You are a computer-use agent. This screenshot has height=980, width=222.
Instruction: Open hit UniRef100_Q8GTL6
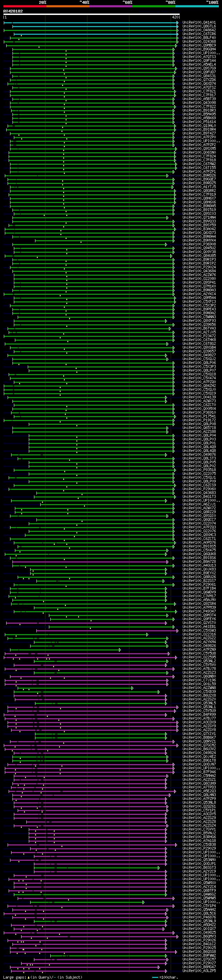click(199, 26)
